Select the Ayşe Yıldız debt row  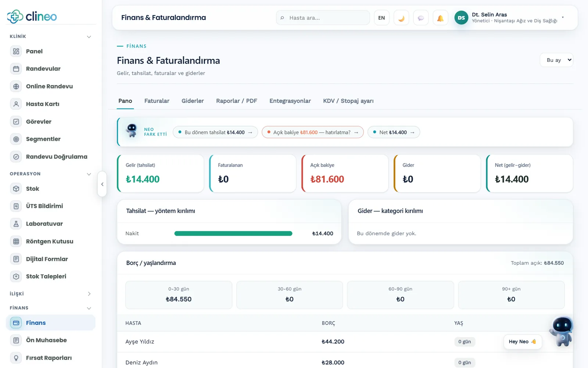345,342
